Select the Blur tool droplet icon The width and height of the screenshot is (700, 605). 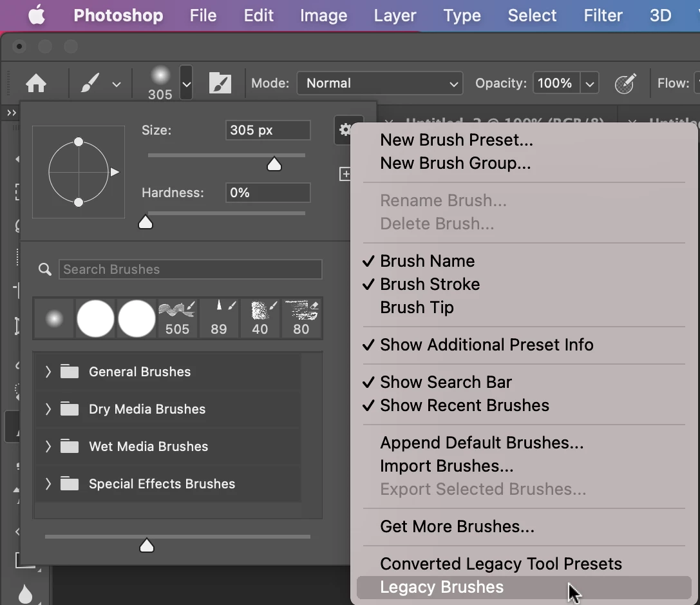coord(26,594)
